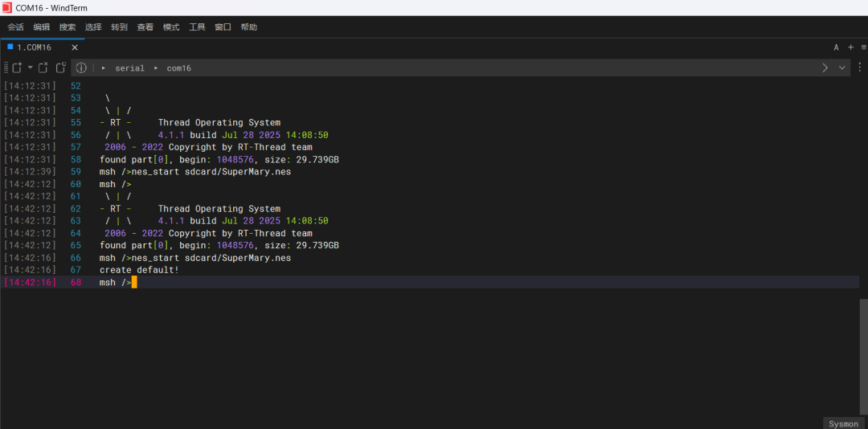868x429 pixels.
Task: Click the right chevron in the address bar
Action: click(825, 67)
